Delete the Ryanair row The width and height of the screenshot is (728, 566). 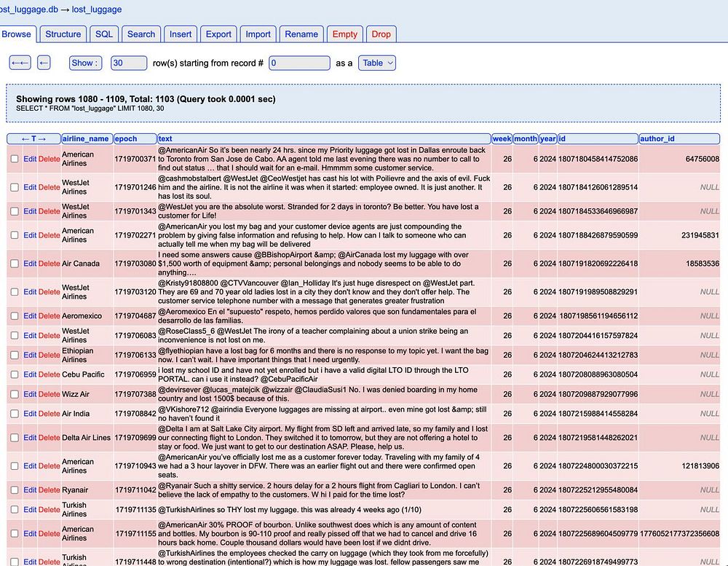(x=49, y=490)
